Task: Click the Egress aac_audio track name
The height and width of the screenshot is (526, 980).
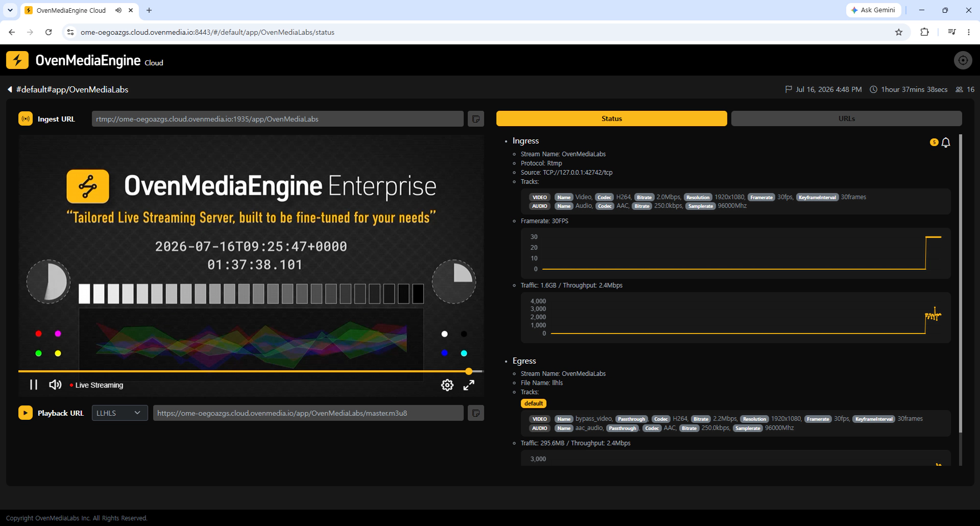Action: click(x=589, y=428)
